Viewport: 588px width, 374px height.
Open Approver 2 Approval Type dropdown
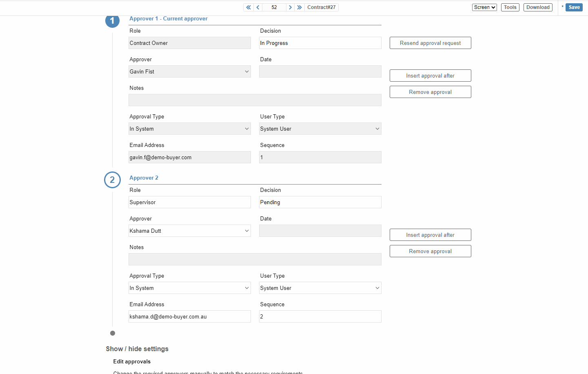190,288
